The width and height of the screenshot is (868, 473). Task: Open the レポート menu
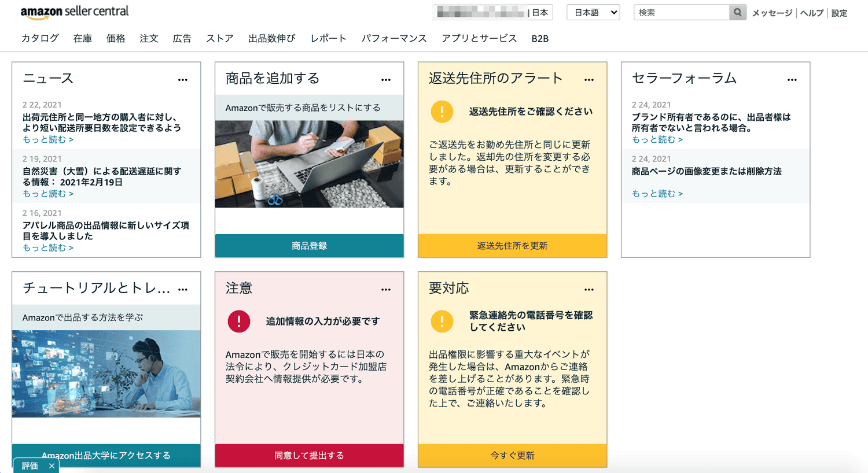(329, 38)
